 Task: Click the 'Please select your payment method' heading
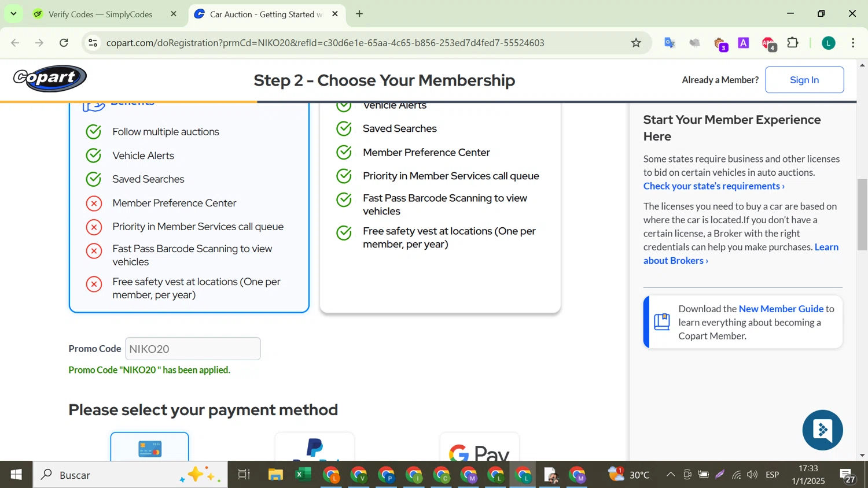pyautogui.click(x=203, y=410)
